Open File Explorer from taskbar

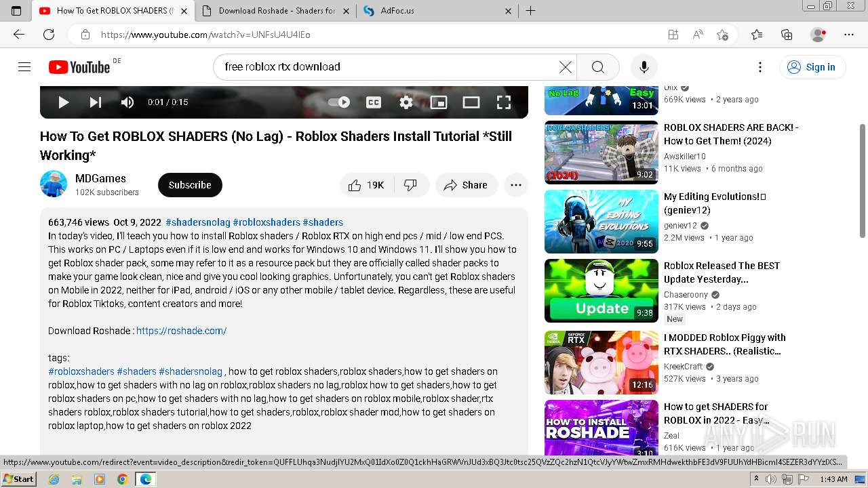tap(77, 479)
